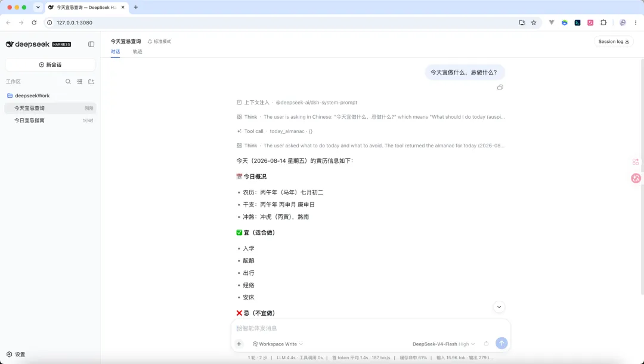Start a new session with 新会话

tap(50, 65)
